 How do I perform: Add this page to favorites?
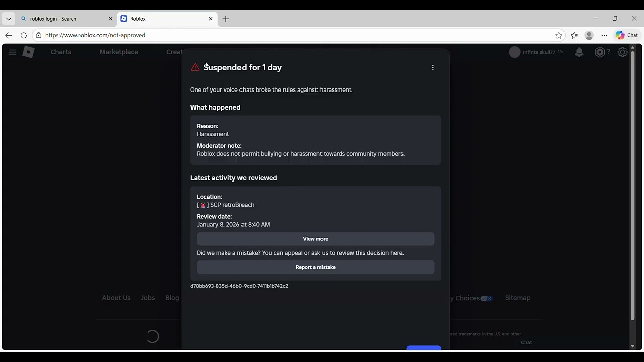559,35
